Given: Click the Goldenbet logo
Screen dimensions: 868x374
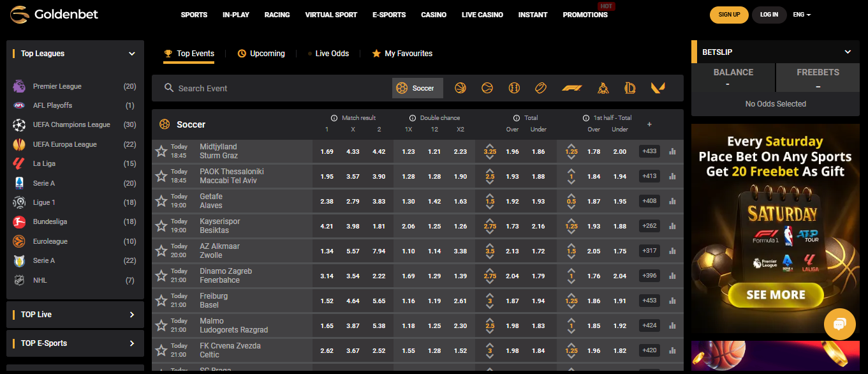Looking at the screenshot, I should pyautogui.click(x=54, y=14).
